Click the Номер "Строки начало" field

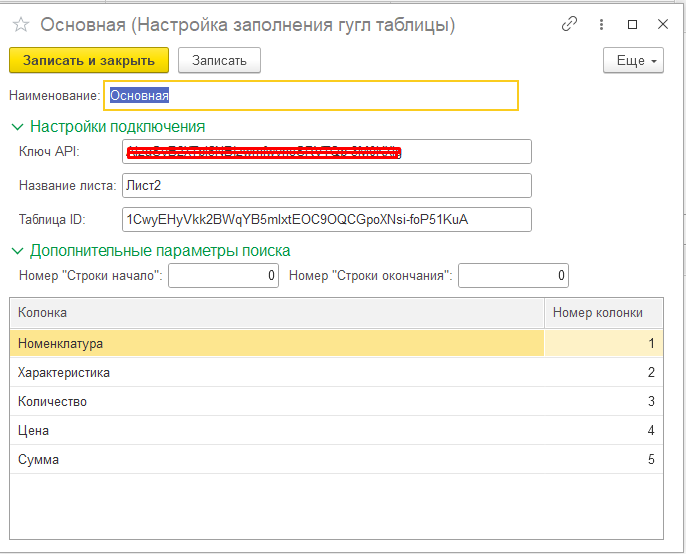[x=224, y=275]
